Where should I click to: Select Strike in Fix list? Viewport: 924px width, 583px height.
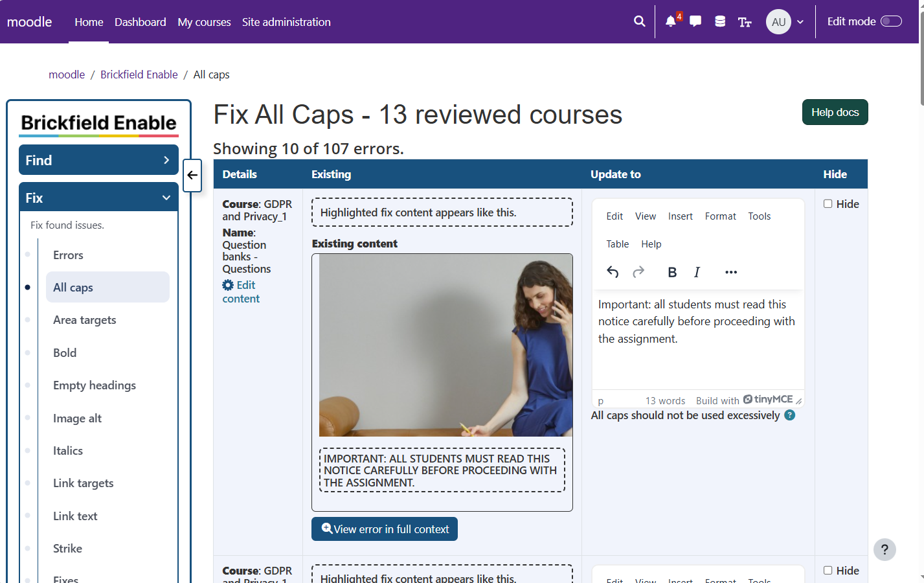tap(67, 549)
